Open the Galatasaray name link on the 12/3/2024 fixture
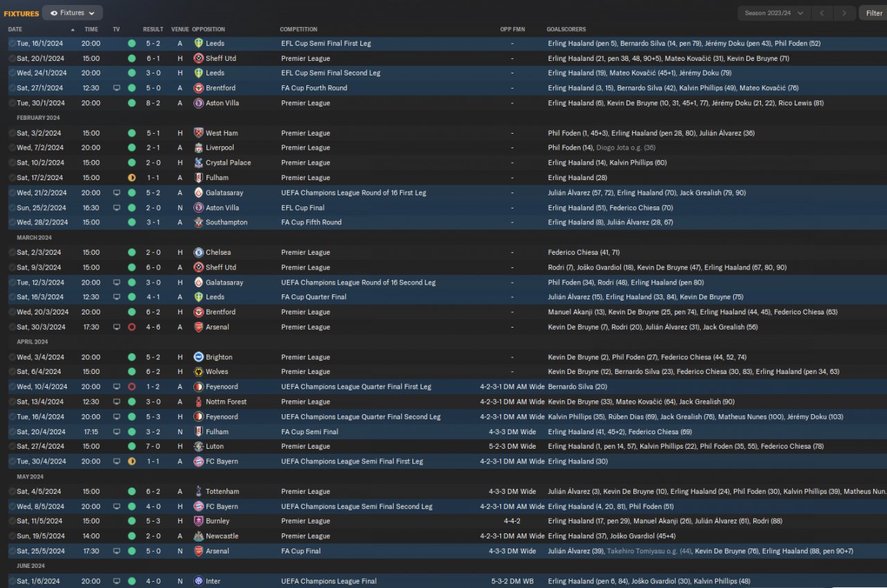The width and height of the screenshot is (887, 588). (x=225, y=283)
